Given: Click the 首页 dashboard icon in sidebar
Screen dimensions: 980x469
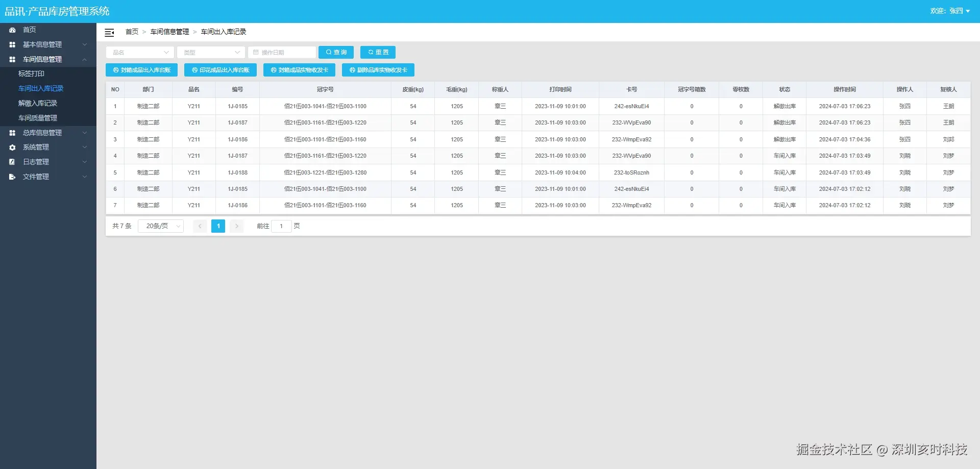Looking at the screenshot, I should click(12, 30).
